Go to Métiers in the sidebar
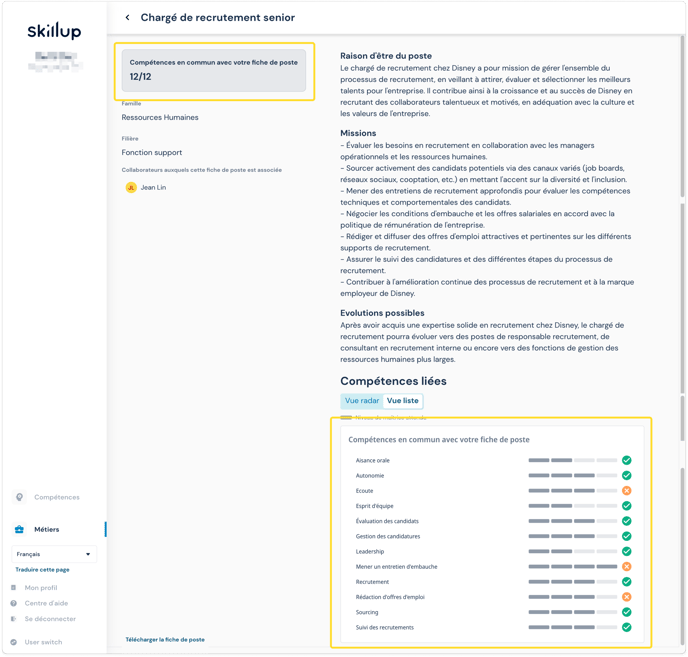 click(47, 529)
